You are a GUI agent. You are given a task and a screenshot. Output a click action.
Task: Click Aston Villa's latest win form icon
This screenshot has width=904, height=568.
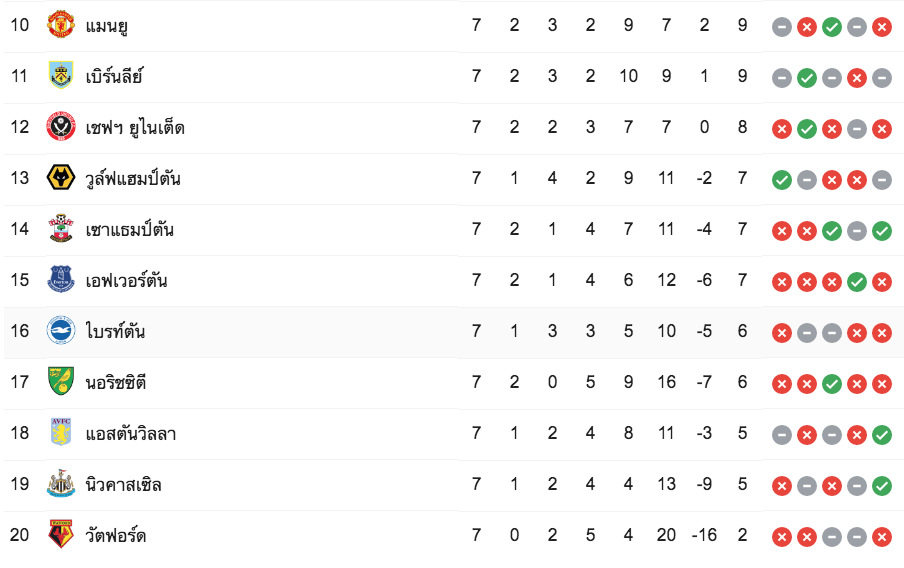[x=881, y=435]
